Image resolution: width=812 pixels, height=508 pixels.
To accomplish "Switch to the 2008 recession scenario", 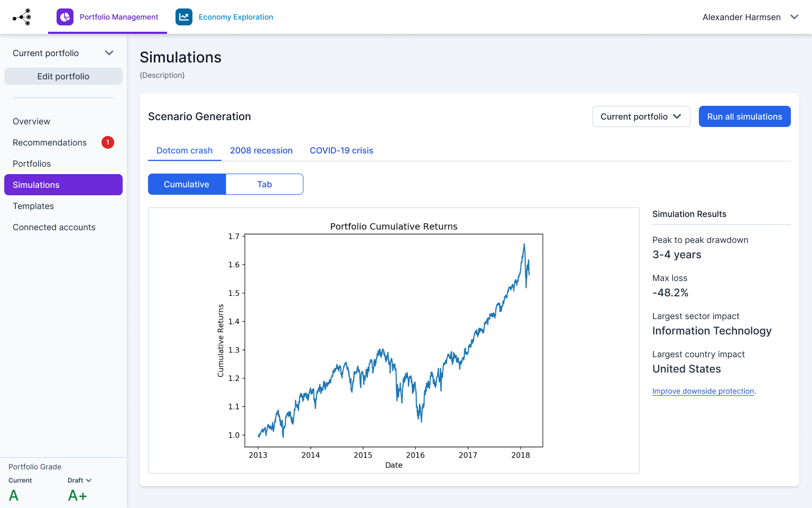I will pyautogui.click(x=261, y=150).
